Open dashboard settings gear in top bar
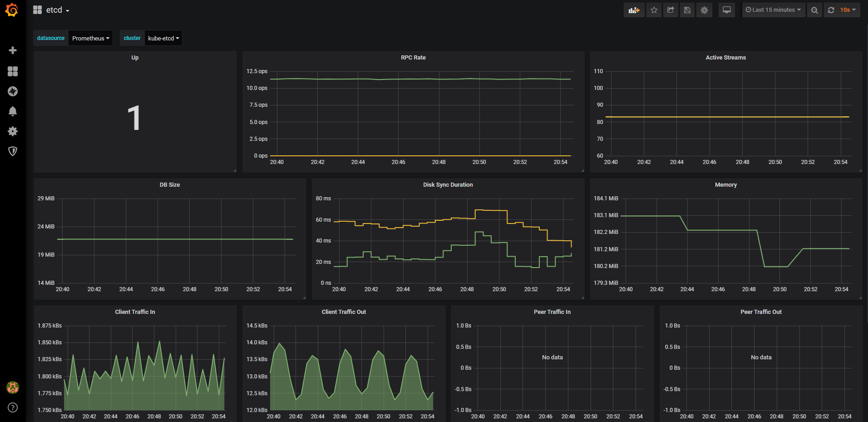The height and width of the screenshot is (422, 868). click(704, 10)
